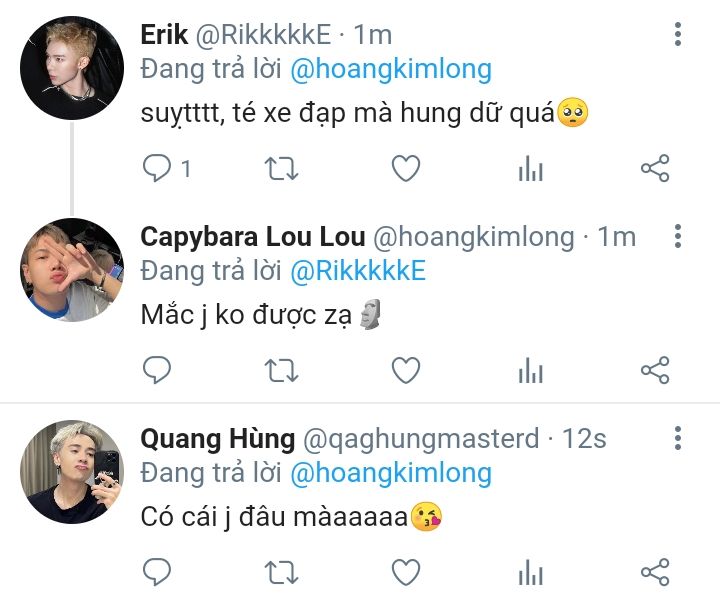View analytics for Quang Hùng's tweet
The image size is (720, 599).
531,572
